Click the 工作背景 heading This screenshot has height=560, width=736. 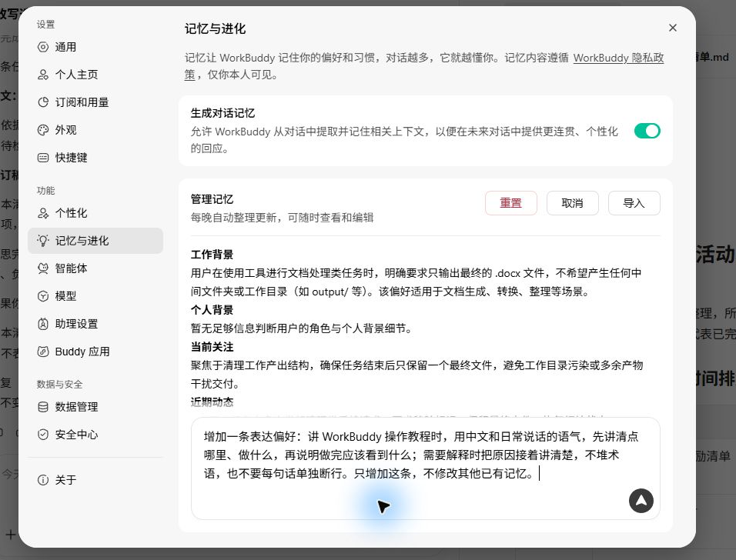pyautogui.click(x=212, y=255)
